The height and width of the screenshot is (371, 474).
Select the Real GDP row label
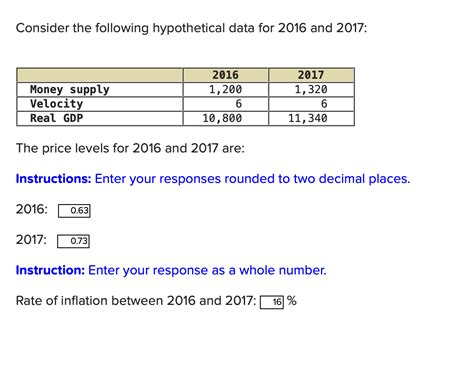tap(56, 118)
